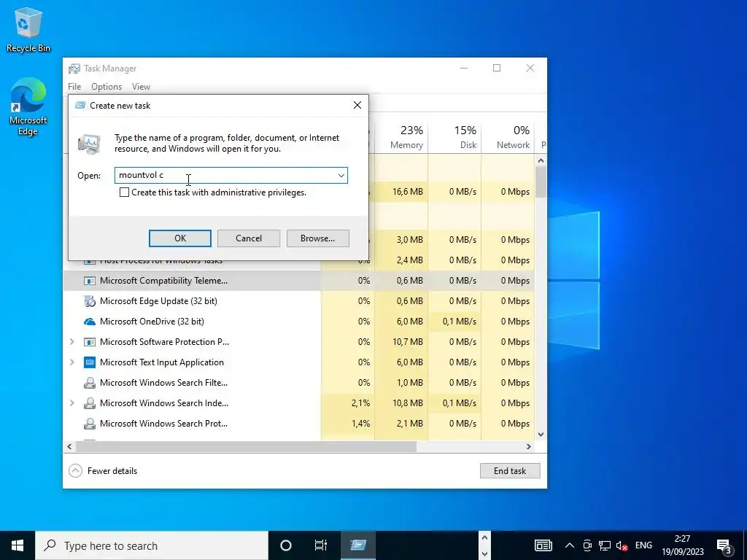Select the Microsoft Compatibility Telemetry row
The image size is (747, 560).
[298, 281]
